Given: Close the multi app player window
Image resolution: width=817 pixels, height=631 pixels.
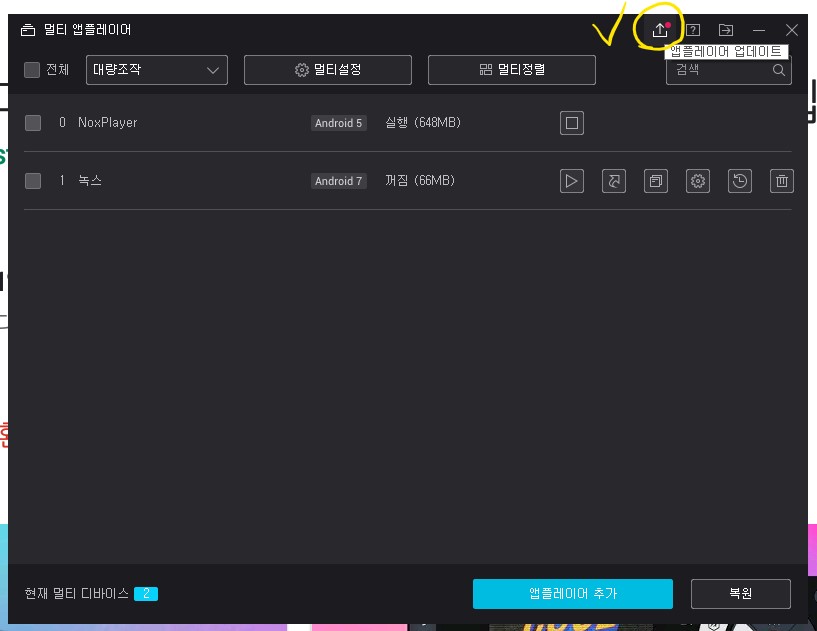Looking at the screenshot, I should (x=791, y=30).
